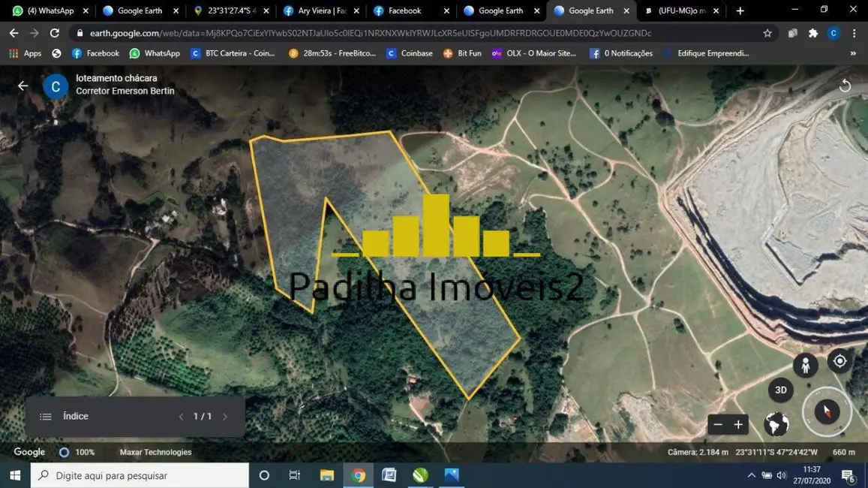
Task: Enable 3D view mode
Action: [x=780, y=390]
